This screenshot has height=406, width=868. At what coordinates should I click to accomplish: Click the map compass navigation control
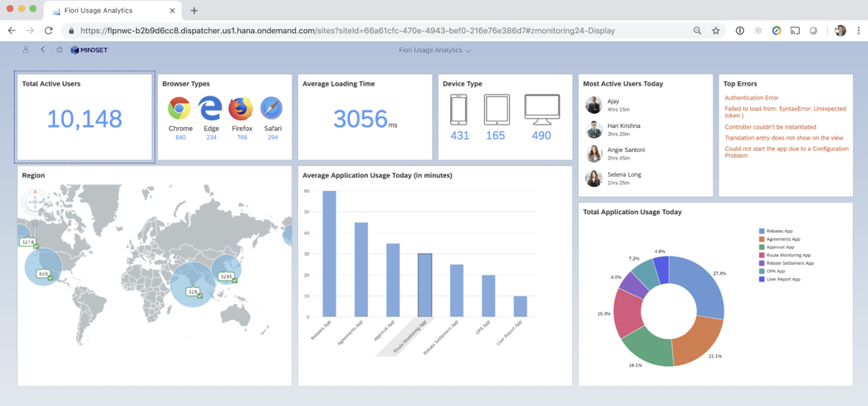coord(34,202)
